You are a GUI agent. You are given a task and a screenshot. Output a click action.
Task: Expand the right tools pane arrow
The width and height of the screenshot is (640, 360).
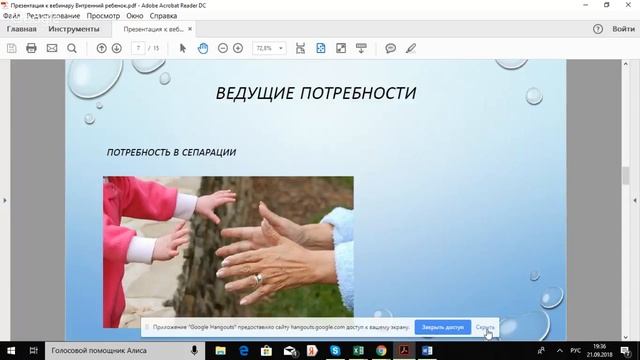tap(635, 200)
